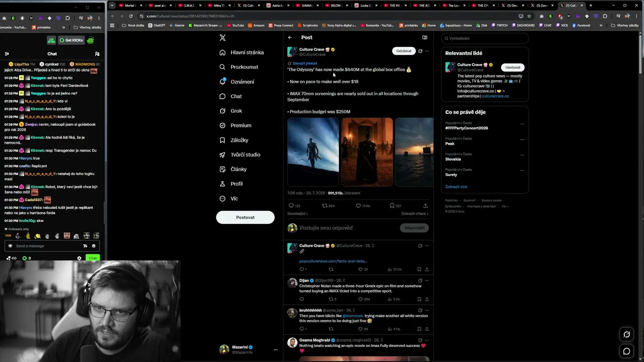644x362 pixels.
Task: Click the Postovat button
Action: tap(245, 217)
